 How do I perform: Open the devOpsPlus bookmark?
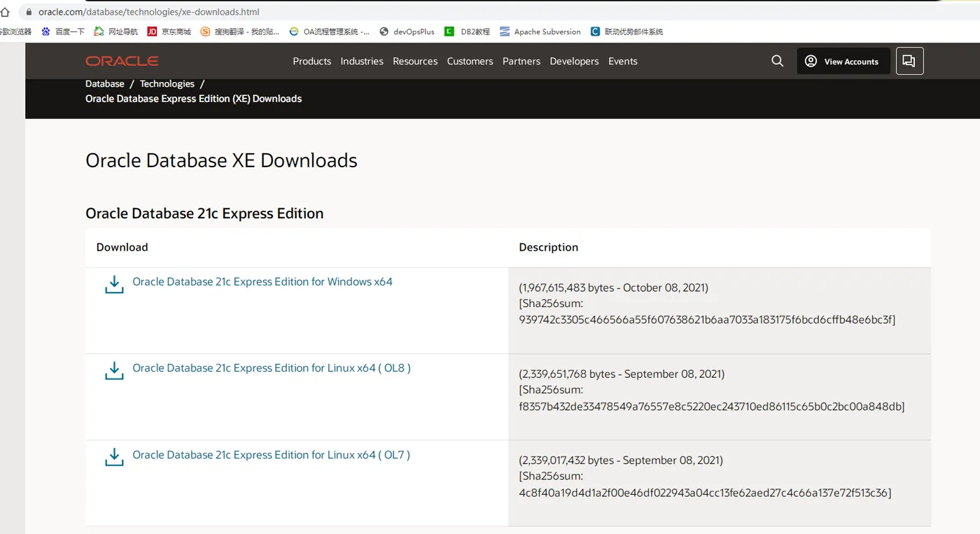[x=407, y=31]
